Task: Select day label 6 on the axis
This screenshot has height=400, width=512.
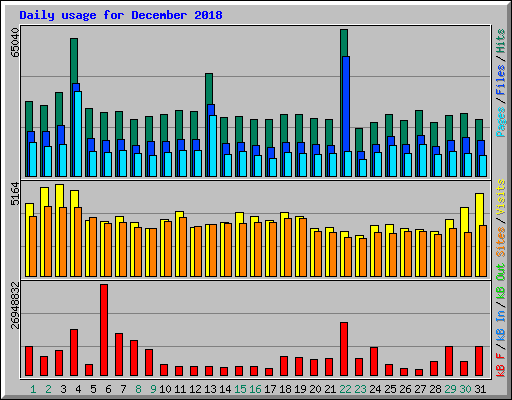Action: pyautogui.click(x=108, y=389)
